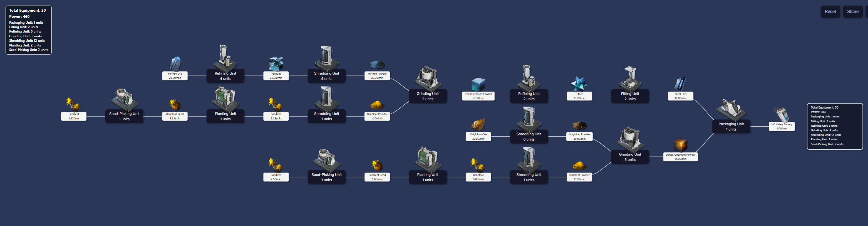Click the Refining Unit 2 units machine icon
The image size is (868, 226).
pos(529,78)
